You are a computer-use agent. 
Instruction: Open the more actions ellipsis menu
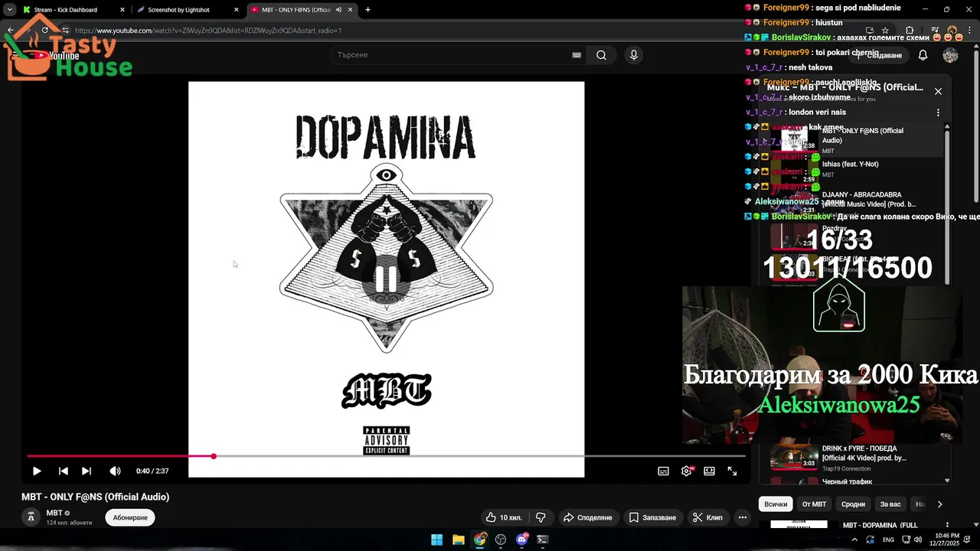pyautogui.click(x=743, y=517)
